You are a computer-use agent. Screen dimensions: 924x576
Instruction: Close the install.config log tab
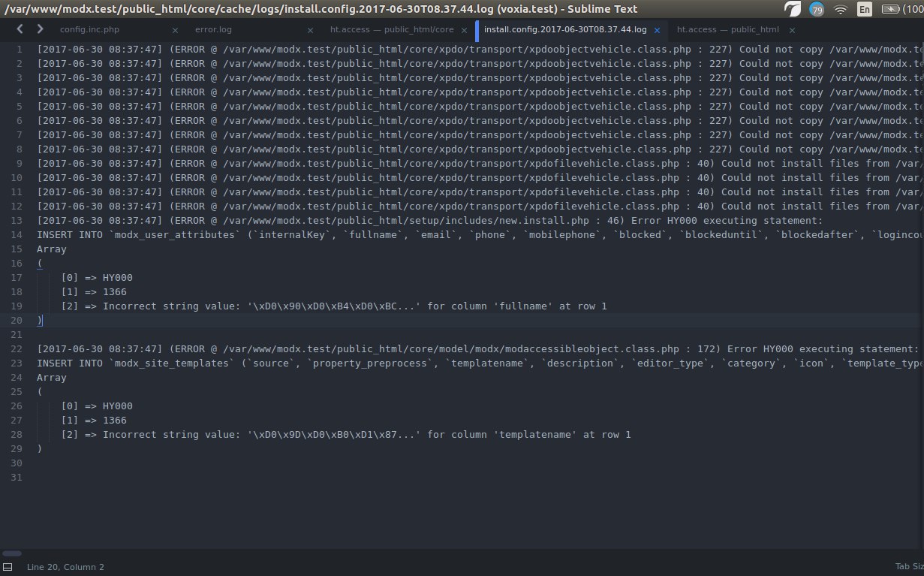click(x=657, y=30)
